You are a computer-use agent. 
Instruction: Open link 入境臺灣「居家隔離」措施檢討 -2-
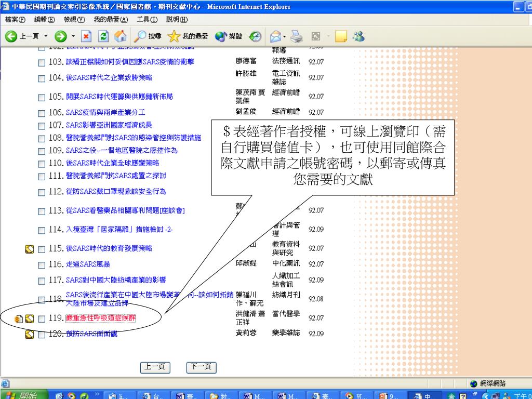[x=119, y=229]
